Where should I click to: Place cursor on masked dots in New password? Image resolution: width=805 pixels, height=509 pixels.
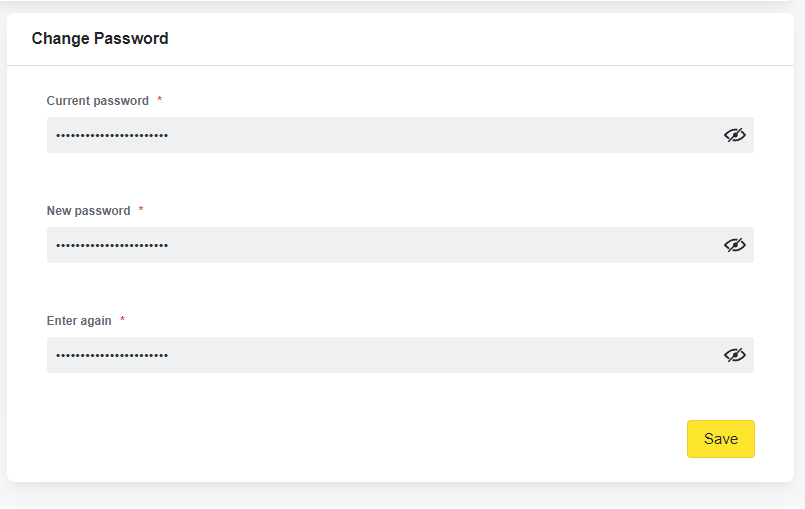click(x=112, y=246)
